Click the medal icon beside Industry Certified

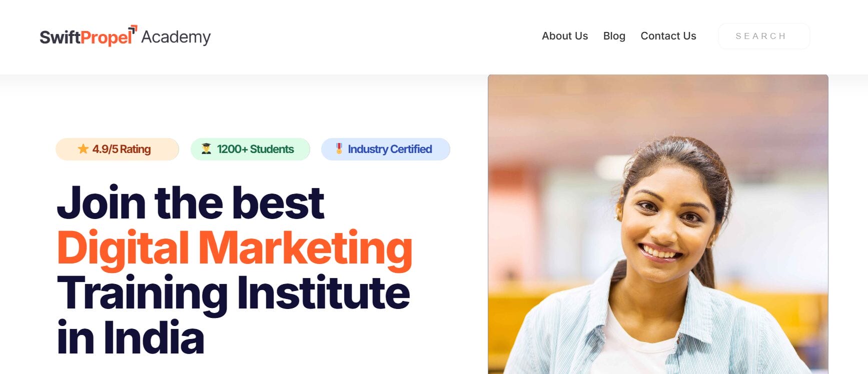point(339,148)
